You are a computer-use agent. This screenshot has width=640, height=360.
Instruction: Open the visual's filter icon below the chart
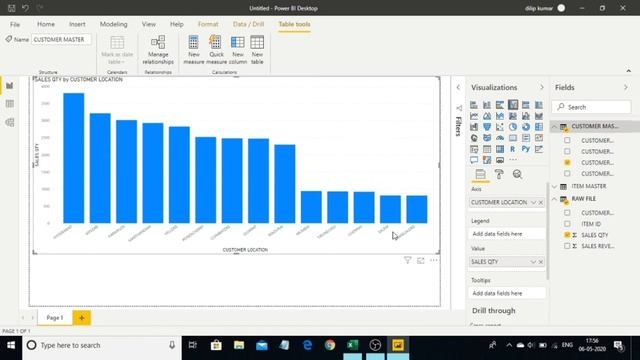tap(407, 260)
